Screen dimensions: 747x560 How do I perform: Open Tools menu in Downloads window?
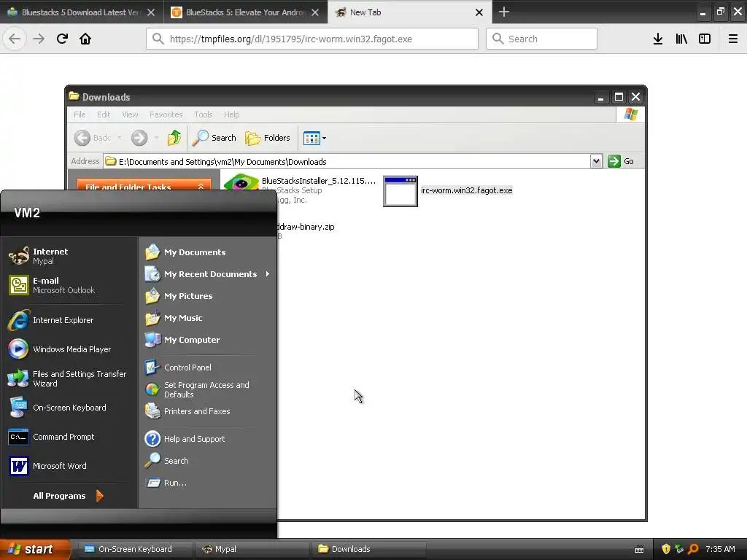[203, 114]
